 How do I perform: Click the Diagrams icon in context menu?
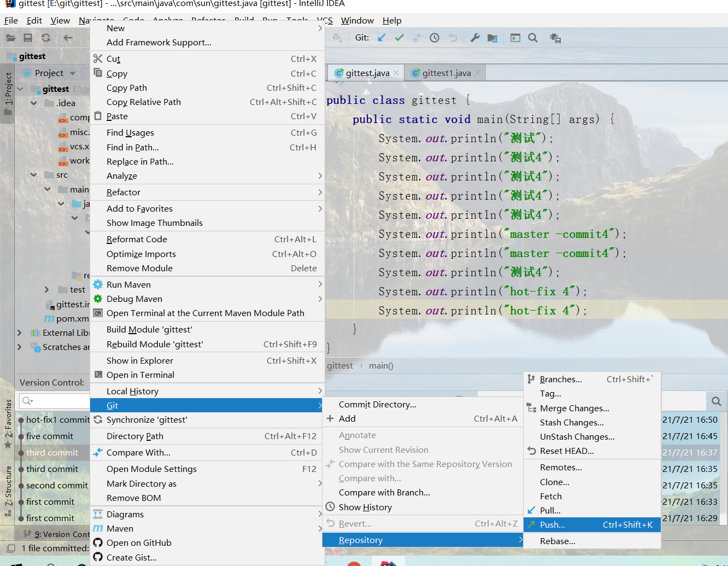[x=98, y=514]
